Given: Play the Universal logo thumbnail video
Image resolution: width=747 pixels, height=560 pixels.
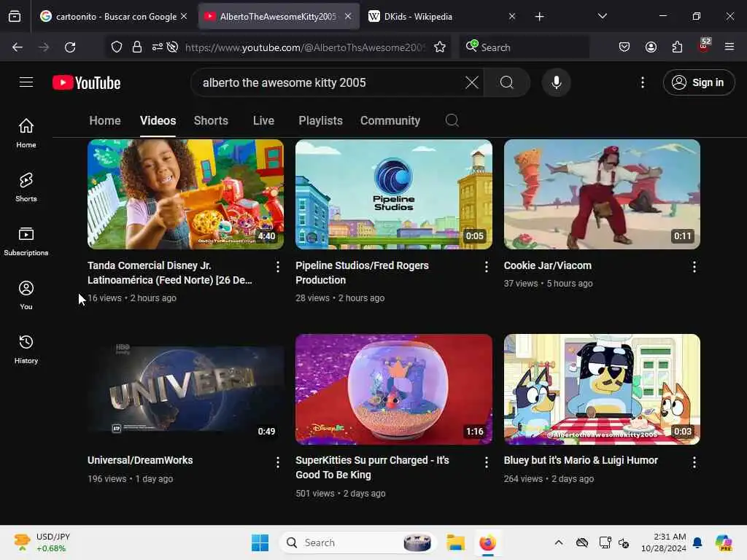Looking at the screenshot, I should tap(185, 389).
